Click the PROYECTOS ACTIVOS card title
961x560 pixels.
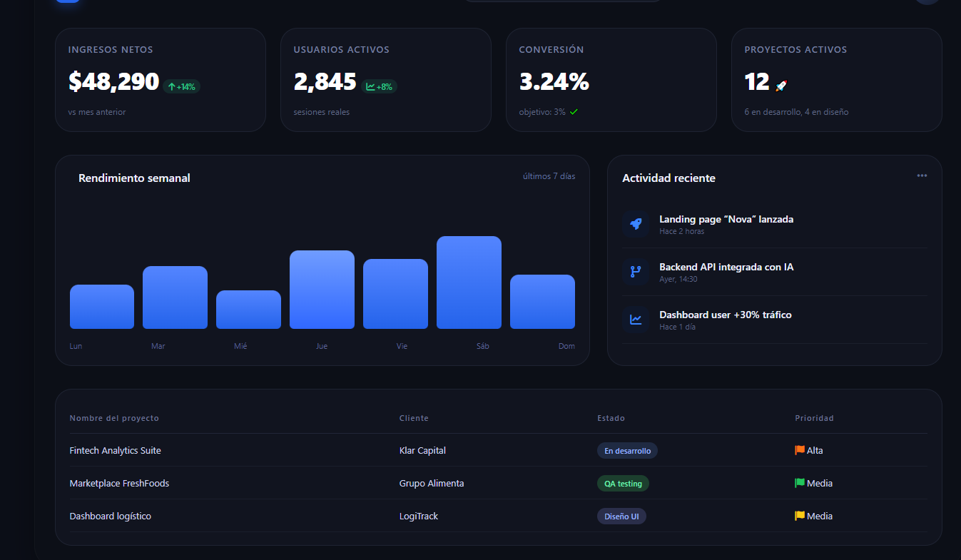coord(795,50)
